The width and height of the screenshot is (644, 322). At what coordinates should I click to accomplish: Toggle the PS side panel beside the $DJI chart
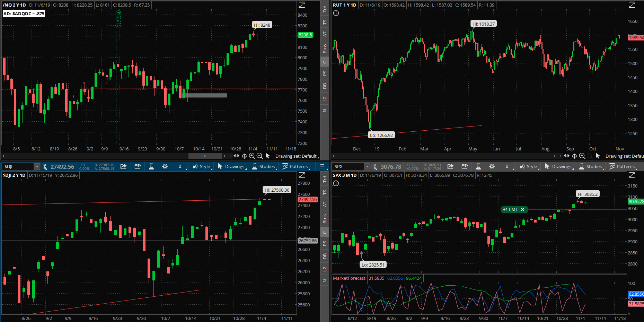pos(325,243)
